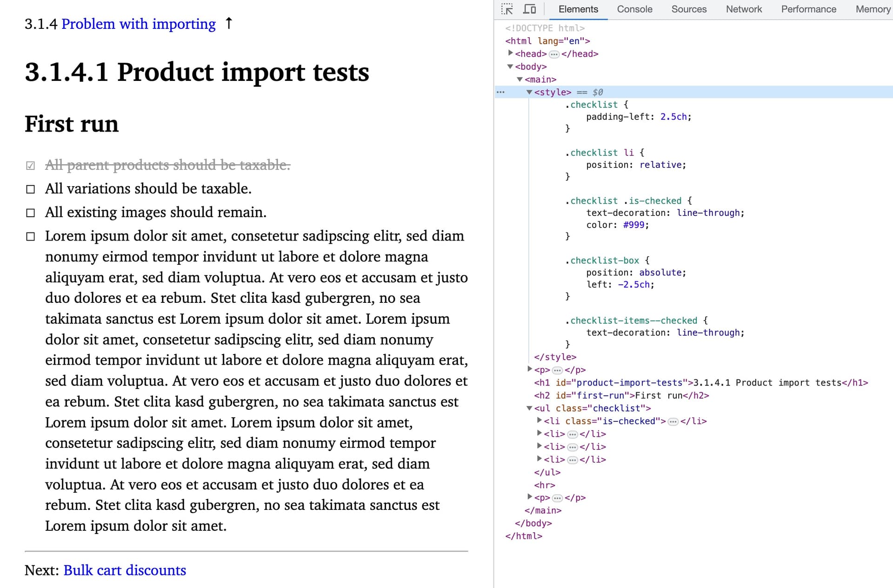Check 'All existing images should remain'
The width and height of the screenshot is (893, 588).
pyautogui.click(x=31, y=213)
